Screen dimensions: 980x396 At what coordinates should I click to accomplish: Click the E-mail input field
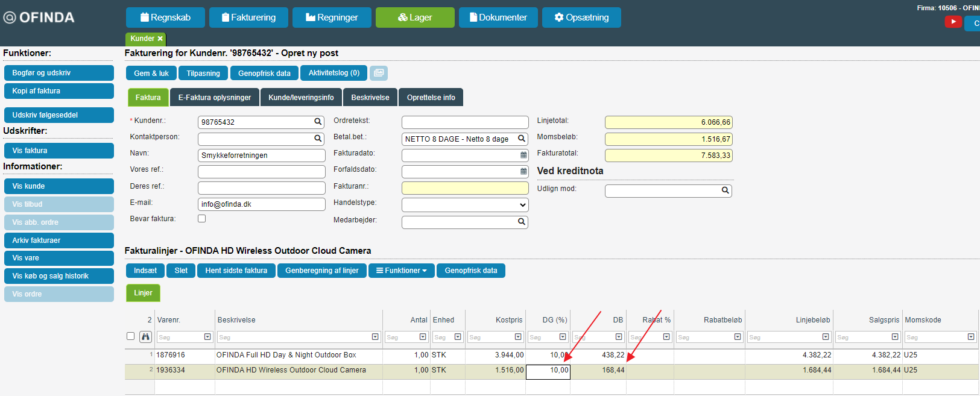tap(262, 204)
